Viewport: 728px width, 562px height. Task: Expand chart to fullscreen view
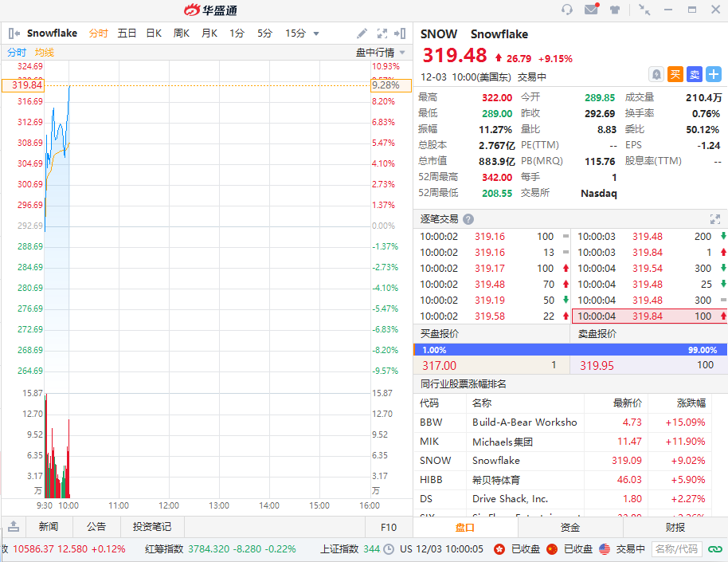[382, 33]
